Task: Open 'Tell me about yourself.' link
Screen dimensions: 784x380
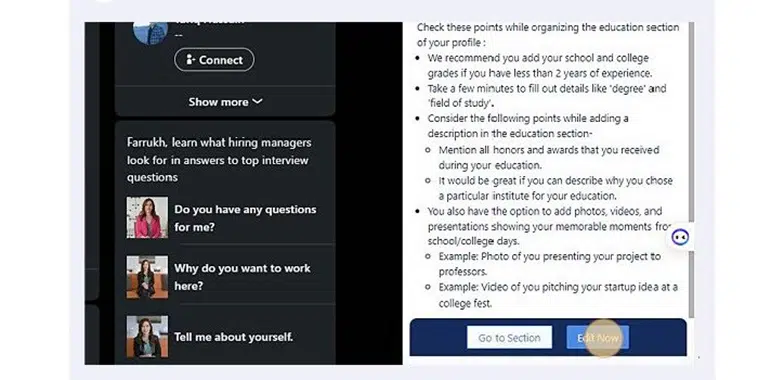Action: (234, 337)
